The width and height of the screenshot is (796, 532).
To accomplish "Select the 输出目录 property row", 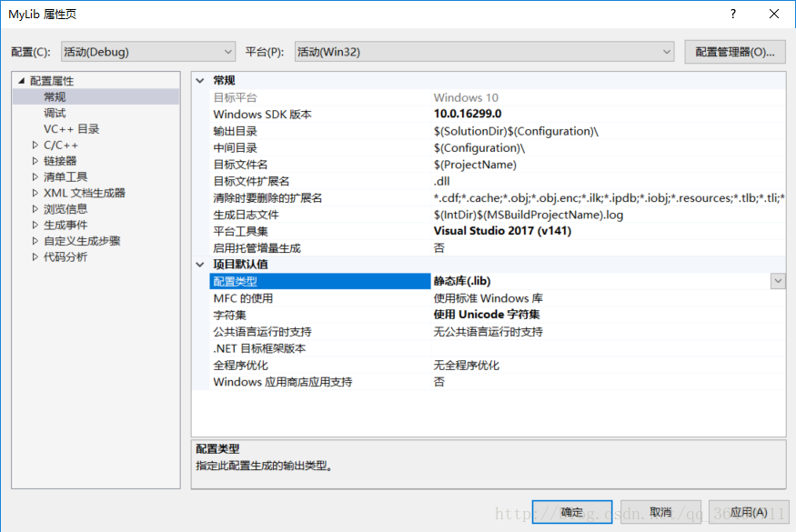I will [498, 131].
